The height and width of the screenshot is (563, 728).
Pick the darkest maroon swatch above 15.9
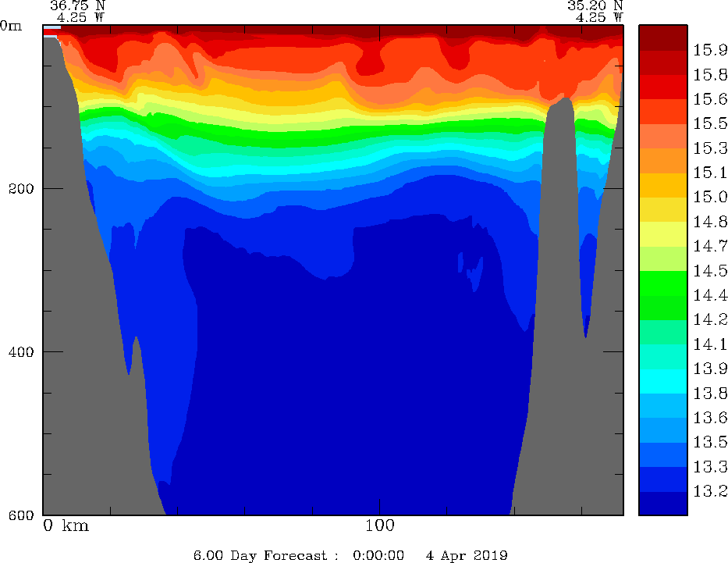pyautogui.click(x=663, y=37)
